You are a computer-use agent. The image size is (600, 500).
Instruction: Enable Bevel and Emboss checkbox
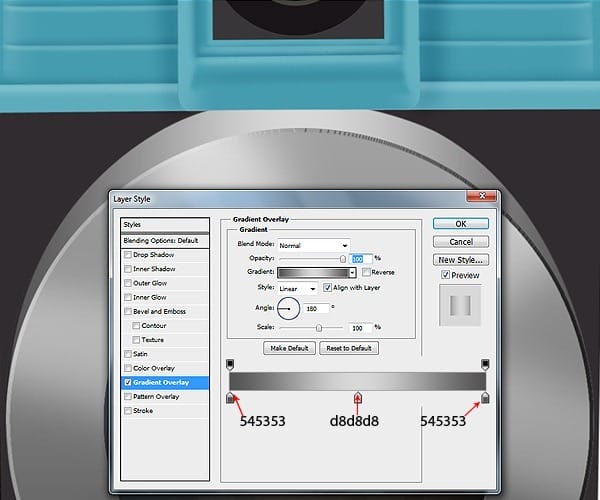(x=128, y=311)
